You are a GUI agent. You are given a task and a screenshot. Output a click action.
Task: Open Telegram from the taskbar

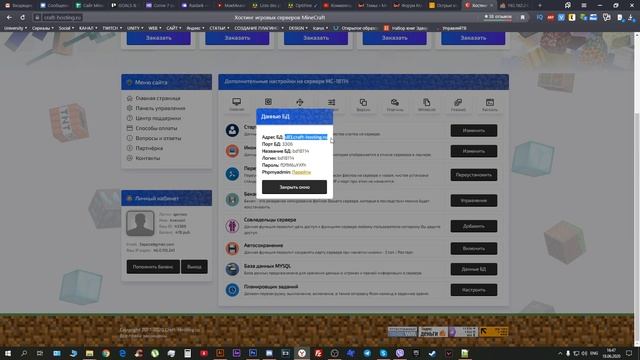367,353
